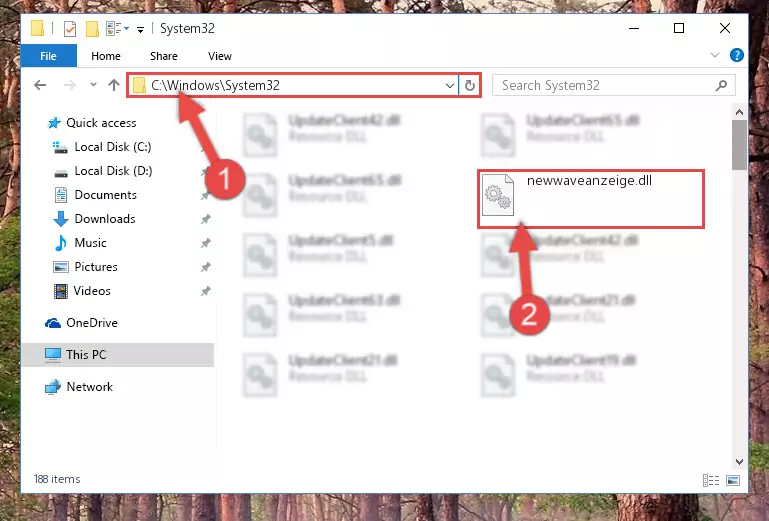
Task: Click the OneDrive cloud icon
Action: pyautogui.click(x=52, y=323)
